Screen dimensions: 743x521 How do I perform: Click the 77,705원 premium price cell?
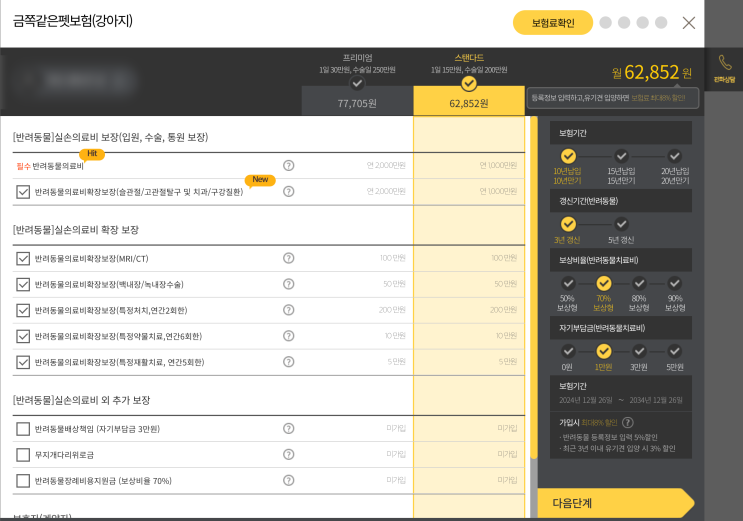tap(357, 101)
